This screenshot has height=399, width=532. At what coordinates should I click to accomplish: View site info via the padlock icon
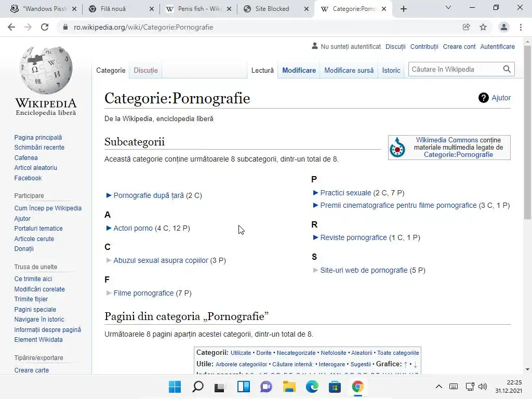tap(65, 27)
